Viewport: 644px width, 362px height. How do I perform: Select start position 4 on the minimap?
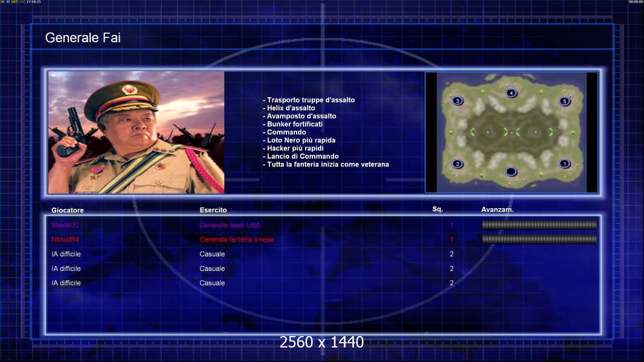tap(511, 93)
